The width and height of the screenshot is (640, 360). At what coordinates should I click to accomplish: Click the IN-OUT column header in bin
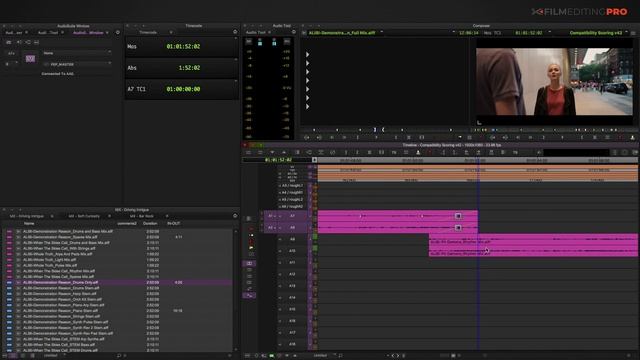(174, 224)
